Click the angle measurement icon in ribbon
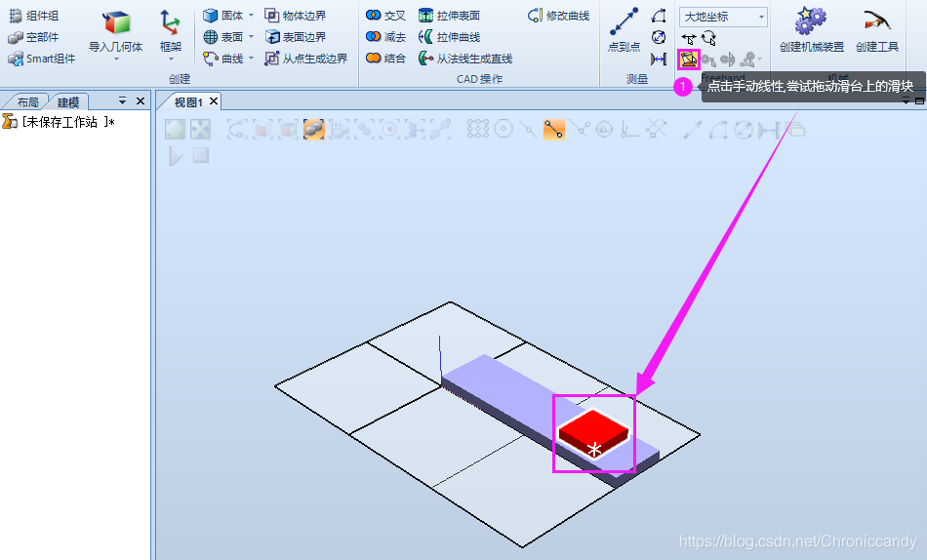927x560 pixels. click(x=658, y=16)
